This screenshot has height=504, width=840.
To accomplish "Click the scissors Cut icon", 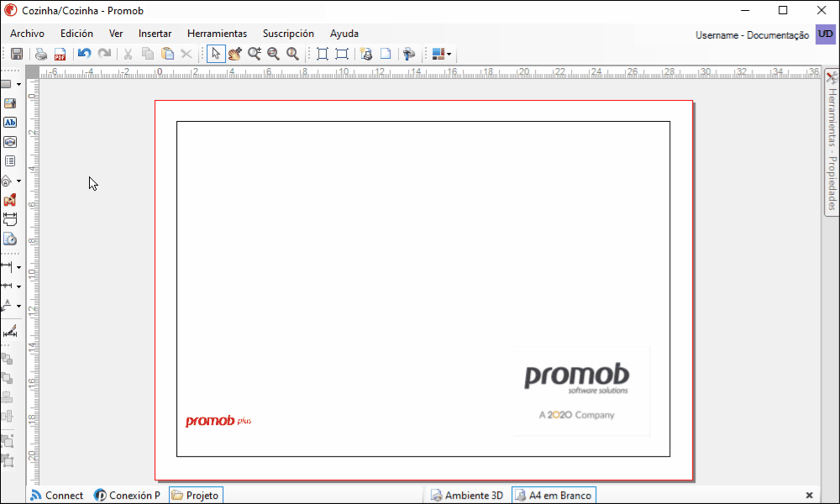I will (x=128, y=54).
